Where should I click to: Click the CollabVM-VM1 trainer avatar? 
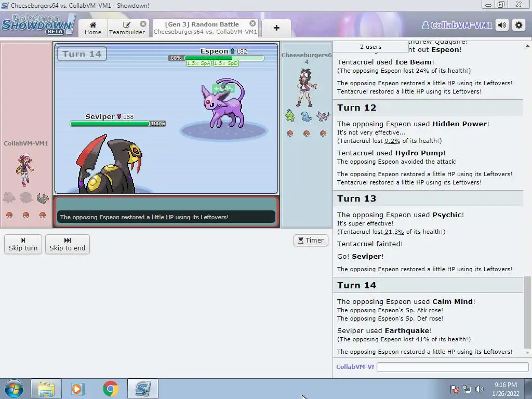(x=25, y=169)
